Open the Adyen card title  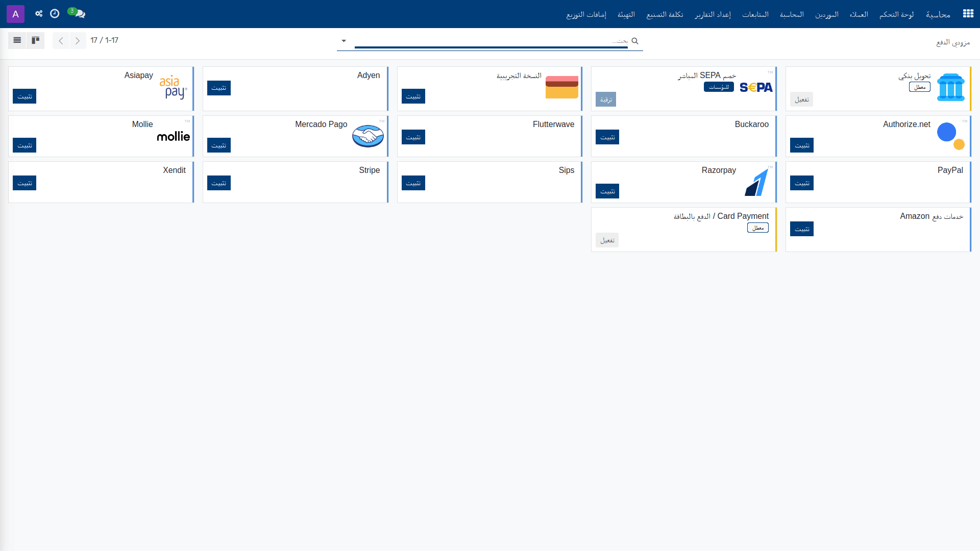coord(369,75)
